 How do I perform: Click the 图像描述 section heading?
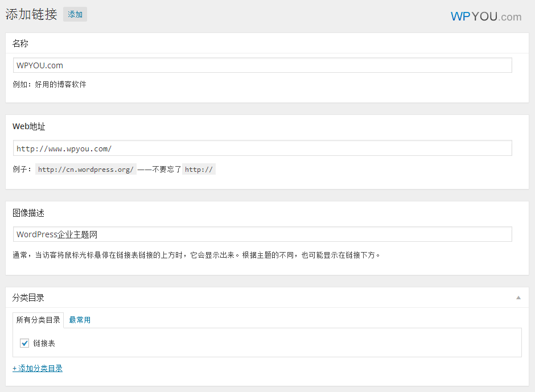(28, 213)
